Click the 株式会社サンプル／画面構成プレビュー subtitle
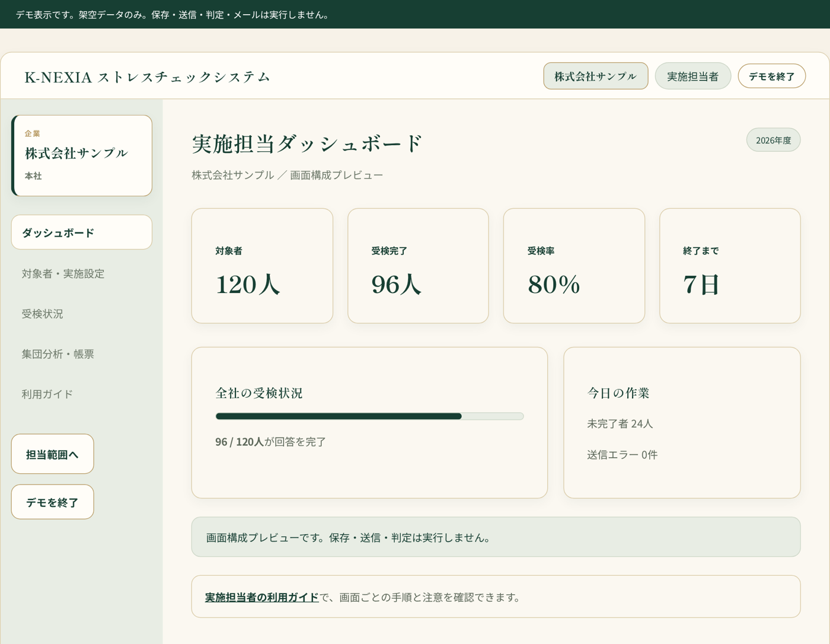Viewport: 830px width, 644px height. 287,175
